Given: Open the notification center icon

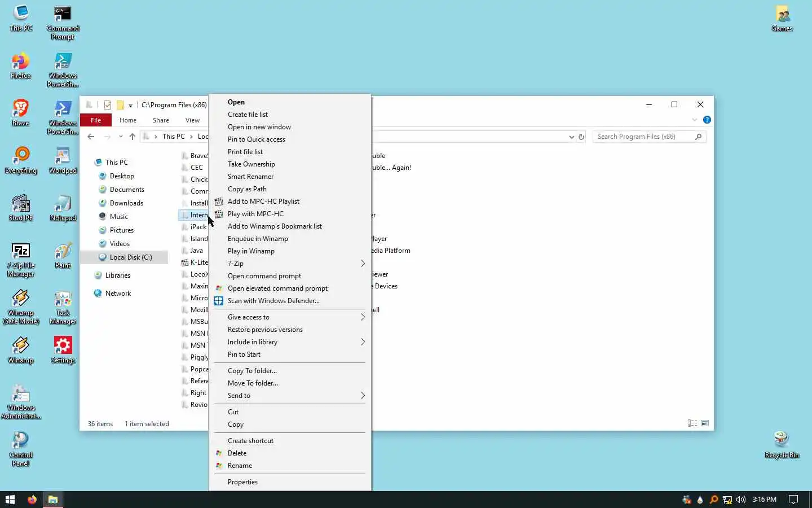Looking at the screenshot, I should tap(793, 500).
